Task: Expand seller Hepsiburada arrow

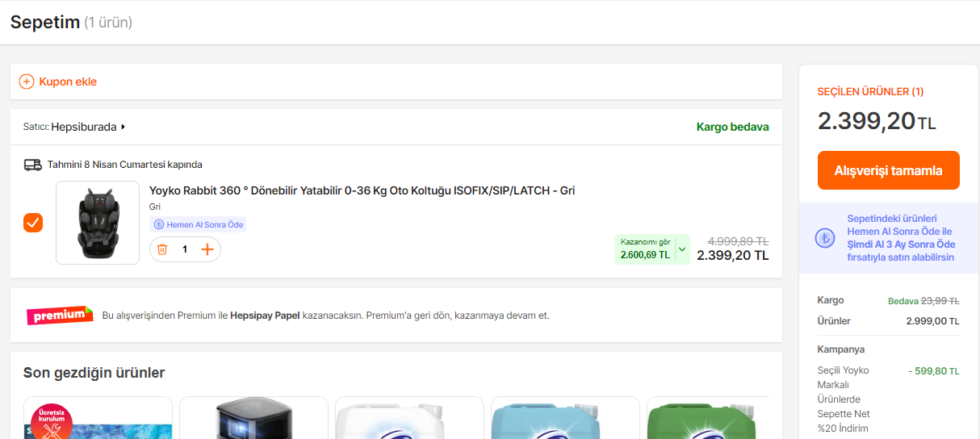Action: (124, 127)
